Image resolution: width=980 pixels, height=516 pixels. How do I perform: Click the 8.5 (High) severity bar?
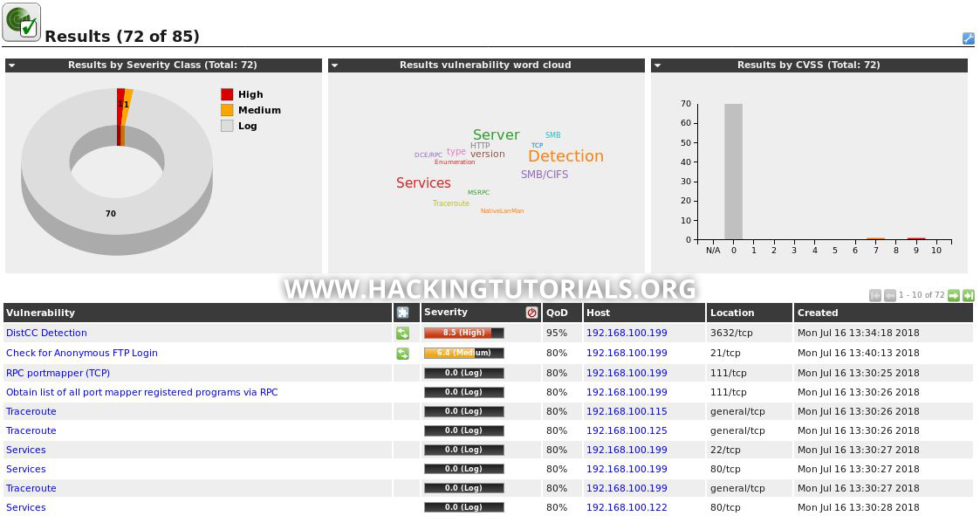[x=463, y=333]
